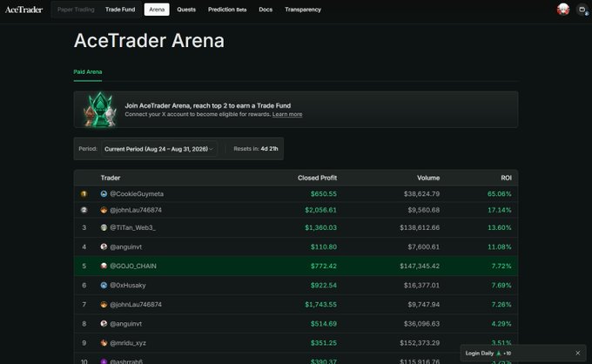
Task: Expand the Current Period dropdown
Action: [159, 149]
